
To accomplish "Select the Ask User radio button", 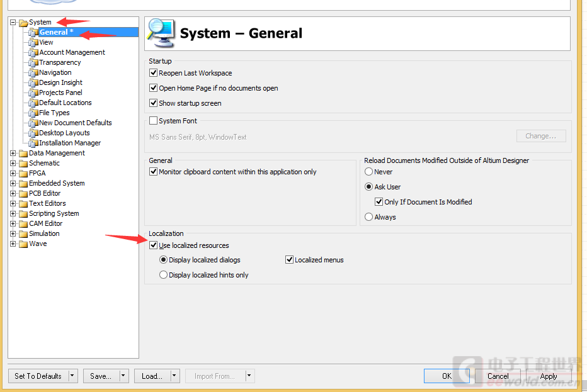I will 368,187.
